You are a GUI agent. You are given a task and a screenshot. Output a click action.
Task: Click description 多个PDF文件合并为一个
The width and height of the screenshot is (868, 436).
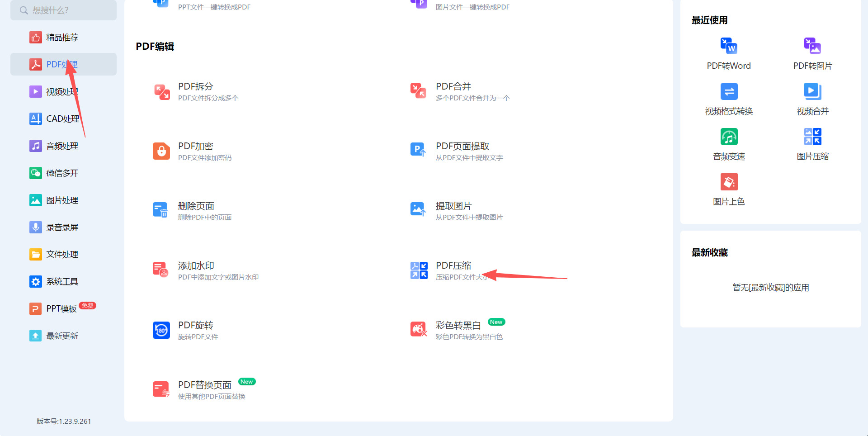(473, 98)
